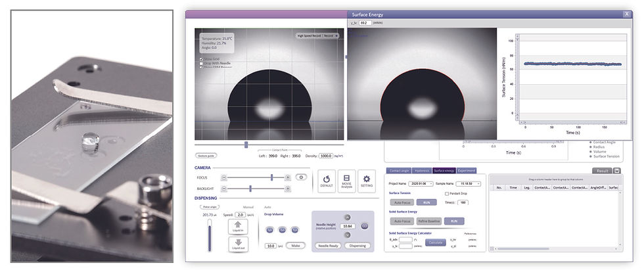
Task: Increase BACKLIGHT with the plus icon
Action: click(x=288, y=189)
